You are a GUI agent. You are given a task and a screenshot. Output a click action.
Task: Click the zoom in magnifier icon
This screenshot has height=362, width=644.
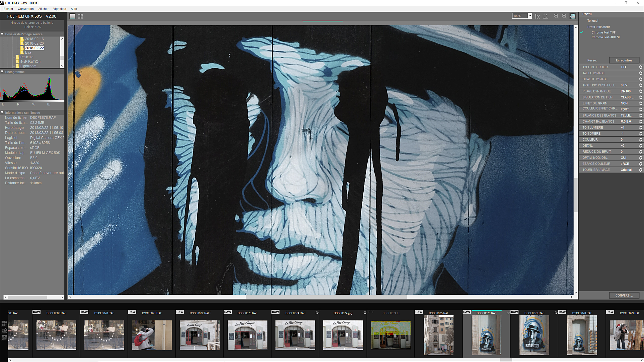(556, 16)
